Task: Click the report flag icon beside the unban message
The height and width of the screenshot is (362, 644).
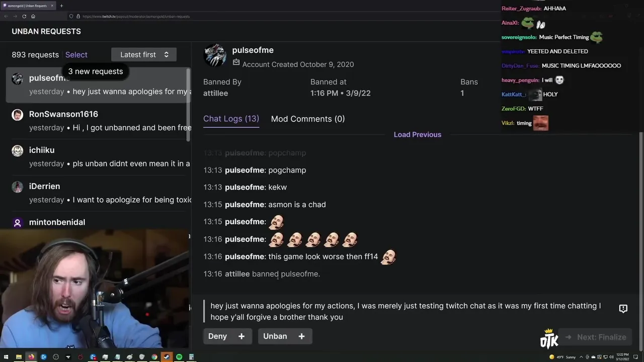Action: coord(623,309)
